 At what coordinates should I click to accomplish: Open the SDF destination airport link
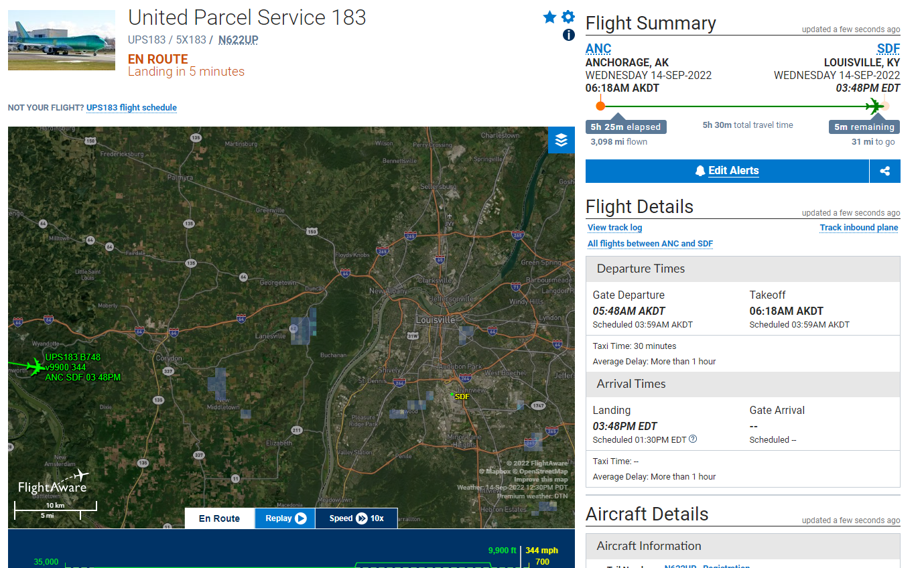888,48
